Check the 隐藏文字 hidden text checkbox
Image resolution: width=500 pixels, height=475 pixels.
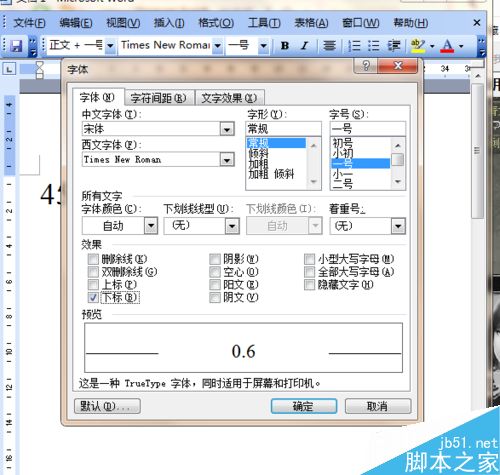pyautogui.click(x=309, y=285)
